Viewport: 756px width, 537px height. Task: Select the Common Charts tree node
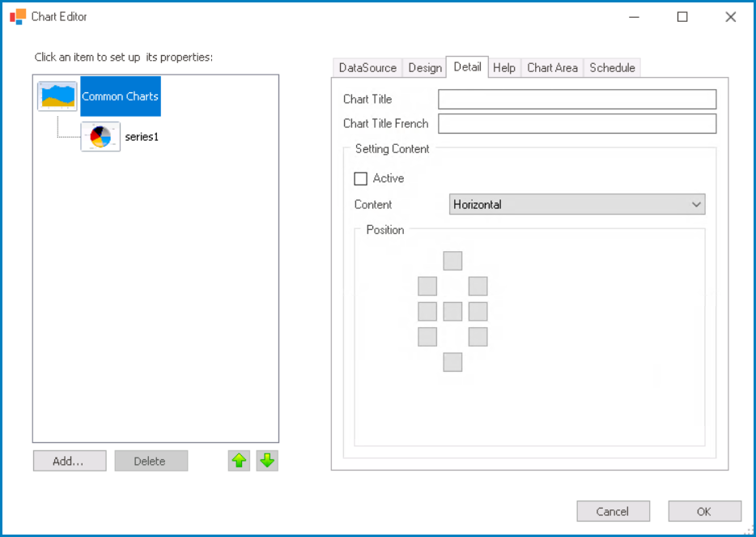tap(120, 96)
